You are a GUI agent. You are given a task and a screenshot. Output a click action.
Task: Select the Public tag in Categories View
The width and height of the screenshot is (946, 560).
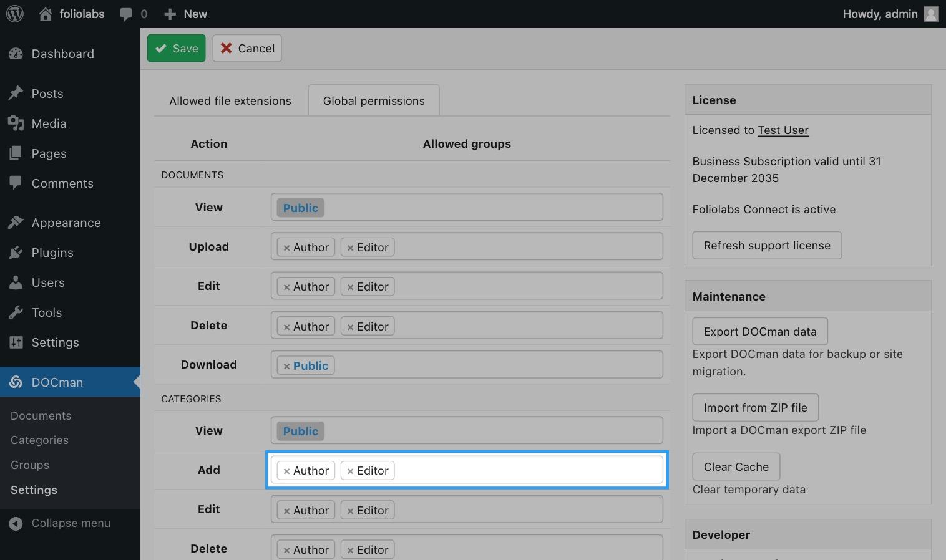(x=301, y=431)
